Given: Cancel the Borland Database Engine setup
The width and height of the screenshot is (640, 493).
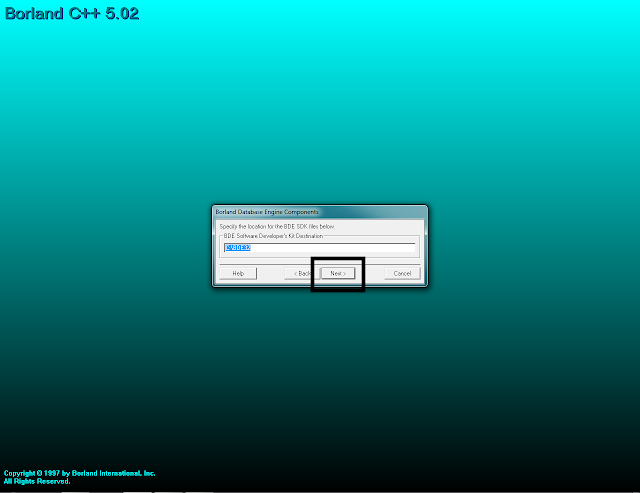Looking at the screenshot, I should [x=402, y=273].
